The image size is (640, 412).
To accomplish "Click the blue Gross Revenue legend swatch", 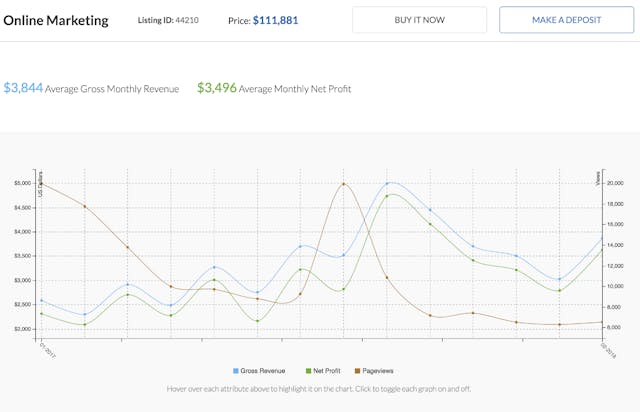I will (x=236, y=371).
